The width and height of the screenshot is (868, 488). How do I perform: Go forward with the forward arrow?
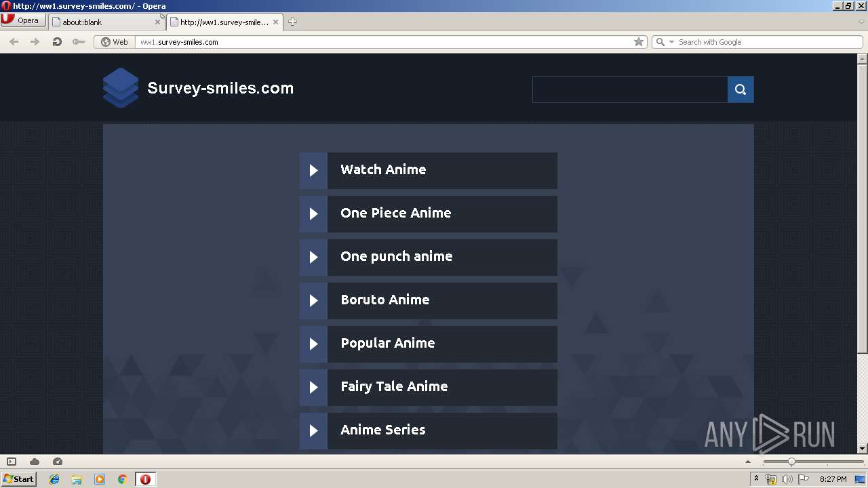pyautogui.click(x=35, y=42)
